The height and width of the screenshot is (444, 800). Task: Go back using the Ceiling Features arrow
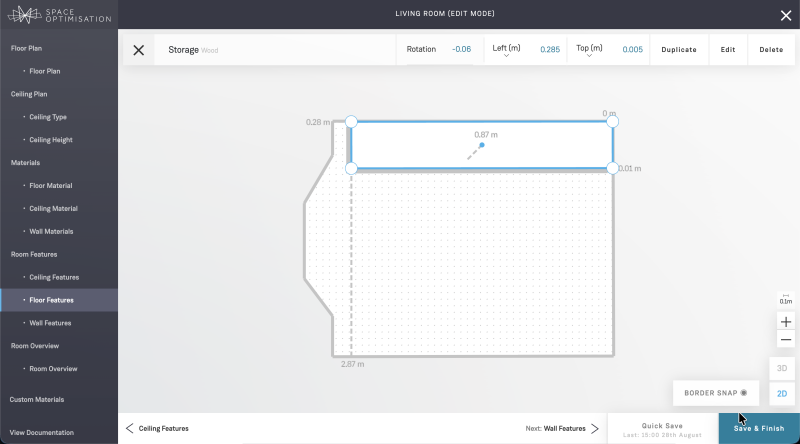coord(130,428)
